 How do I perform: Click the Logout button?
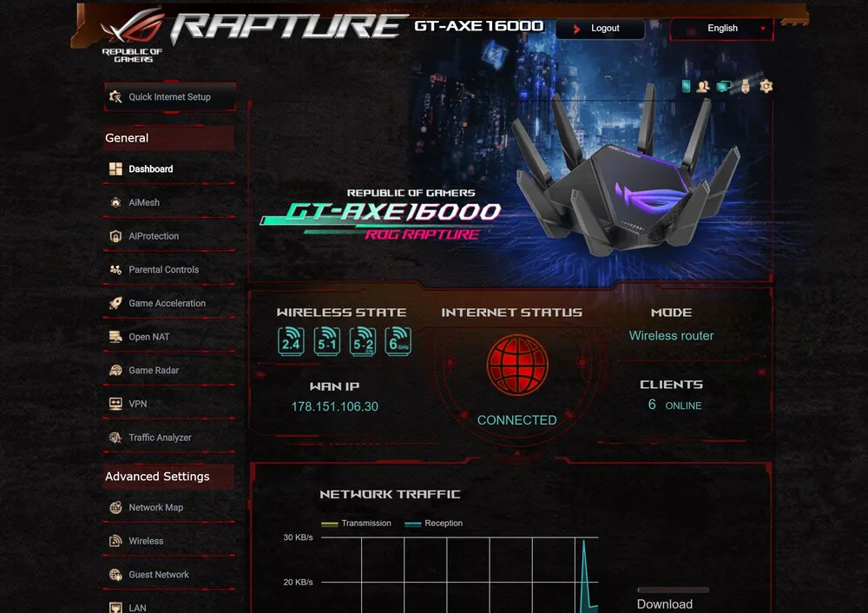pyautogui.click(x=601, y=29)
